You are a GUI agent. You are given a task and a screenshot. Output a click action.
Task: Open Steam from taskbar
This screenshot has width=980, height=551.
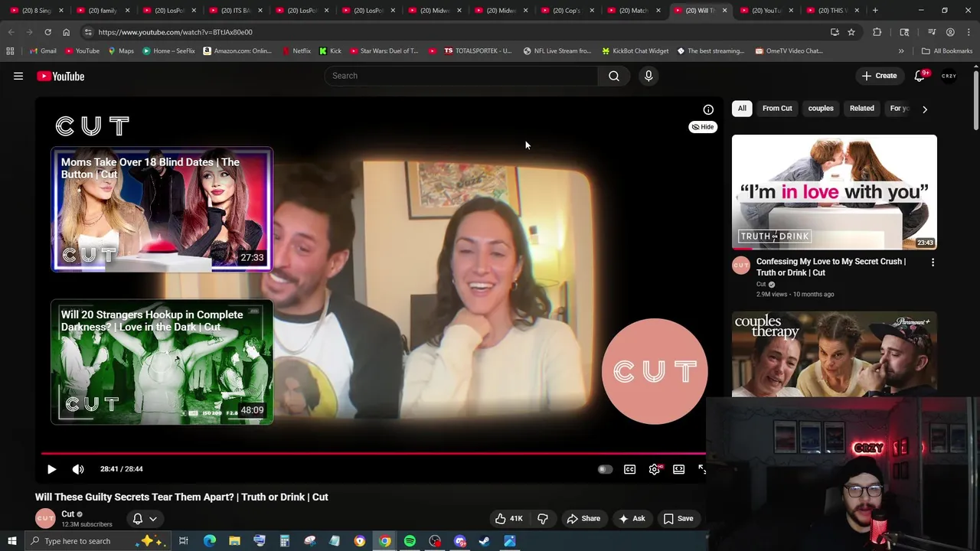click(x=485, y=541)
